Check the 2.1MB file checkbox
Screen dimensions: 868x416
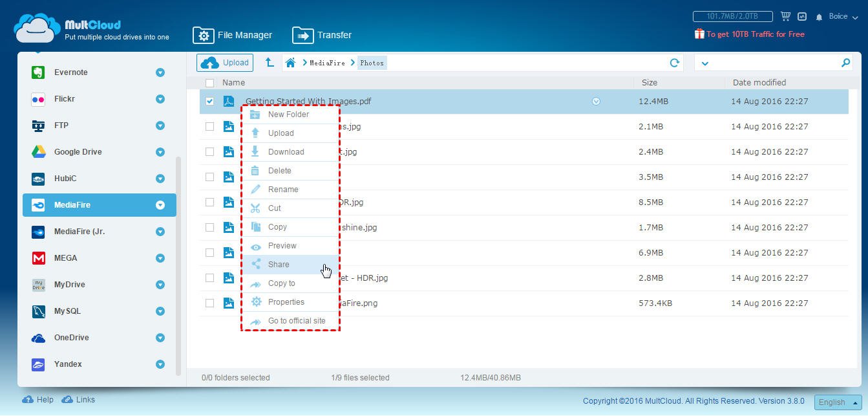click(x=209, y=127)
